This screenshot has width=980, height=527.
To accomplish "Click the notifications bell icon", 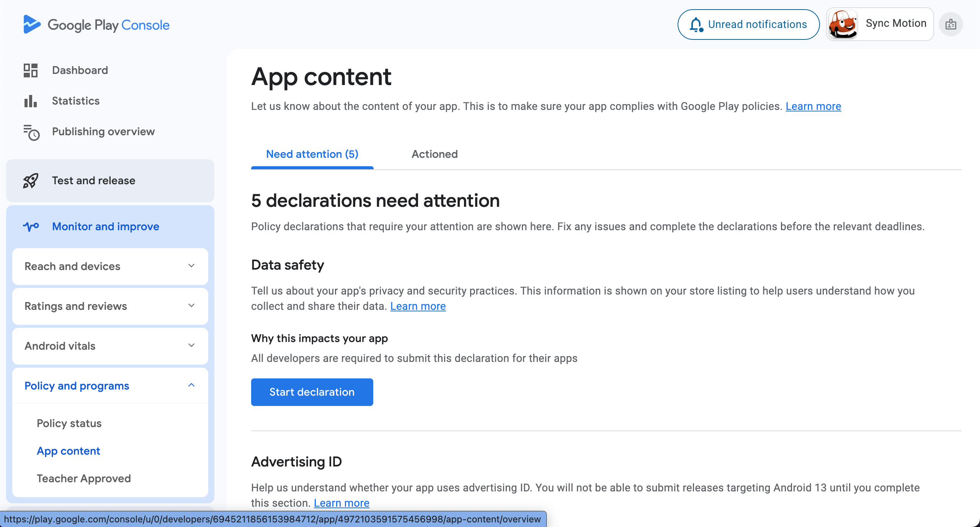I will coord(696,25).
